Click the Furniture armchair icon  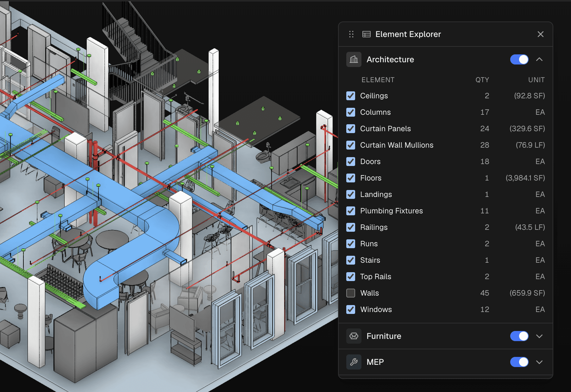click(354, 336)
